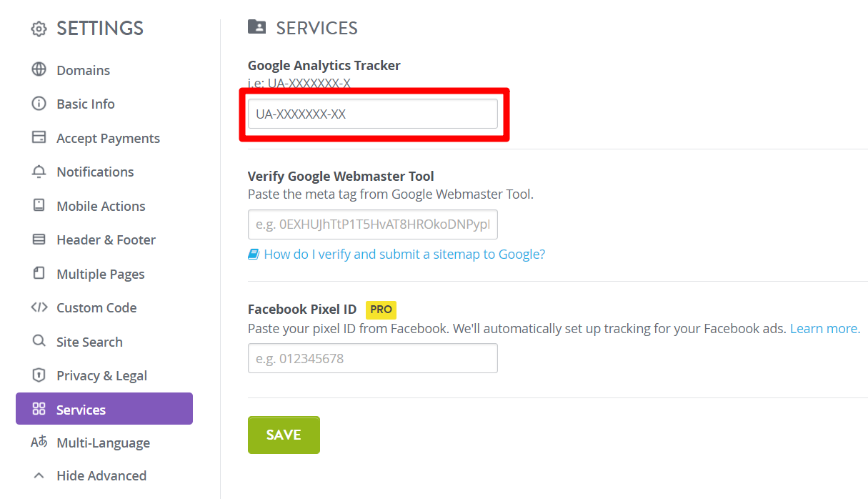The image size is (868, 499).
Task: Click the Accept Payments card icon
Action: coord(39,137)
